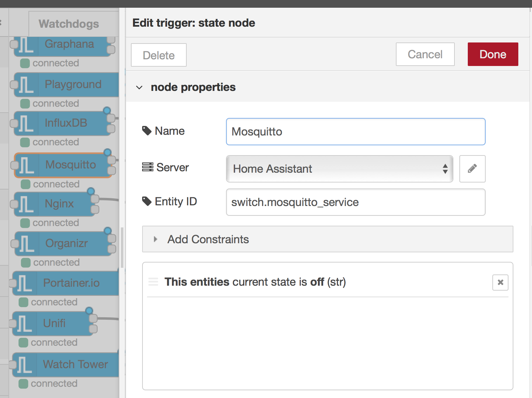Collapse the node properties section
Viewport: 532px width, 398px height.
click(x=139, y=87)
